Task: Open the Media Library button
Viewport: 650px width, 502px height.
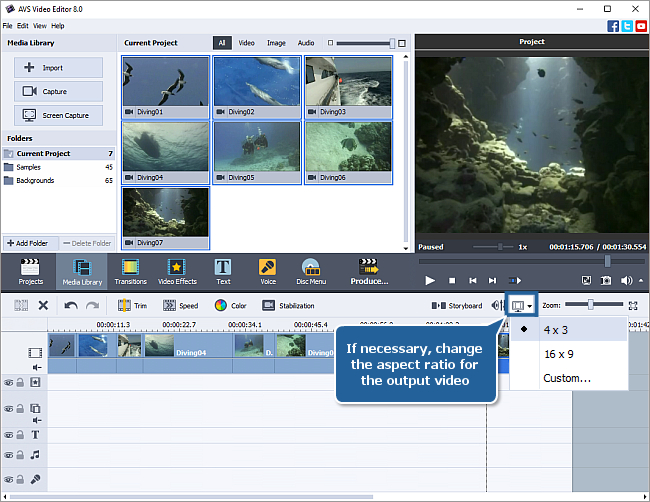Action: tap(82, 272)
